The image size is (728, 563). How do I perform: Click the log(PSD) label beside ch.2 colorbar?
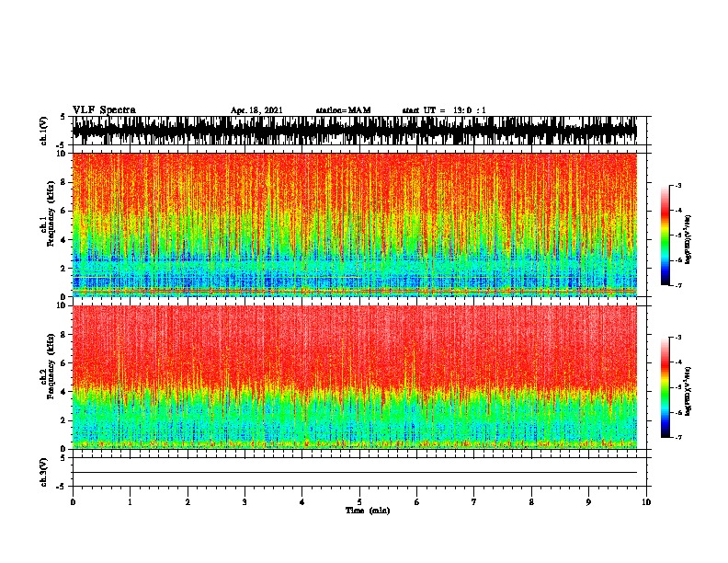click(688, 391)
